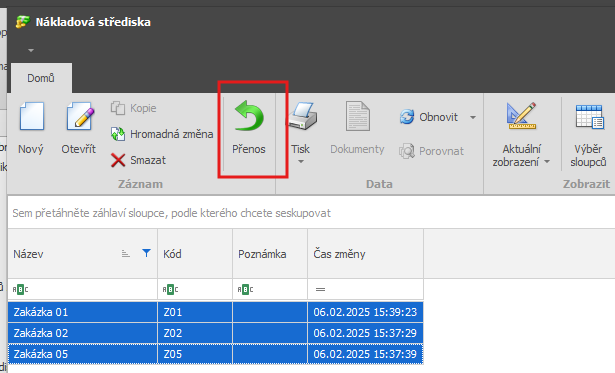Open the quick access toolbar dropdown arrow
Screen dimensions: 615x373
[x=31, y=50]
